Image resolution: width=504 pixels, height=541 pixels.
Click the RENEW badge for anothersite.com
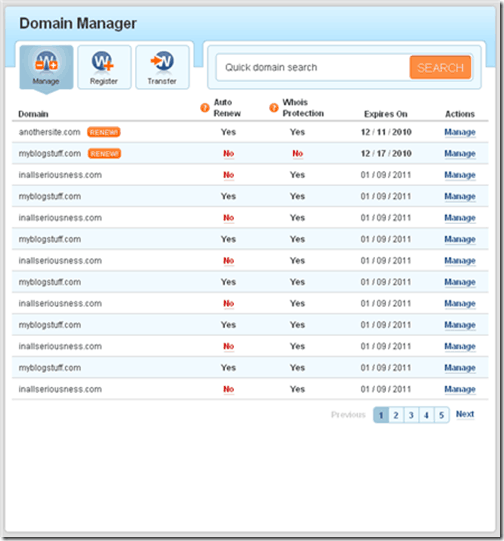104,132
